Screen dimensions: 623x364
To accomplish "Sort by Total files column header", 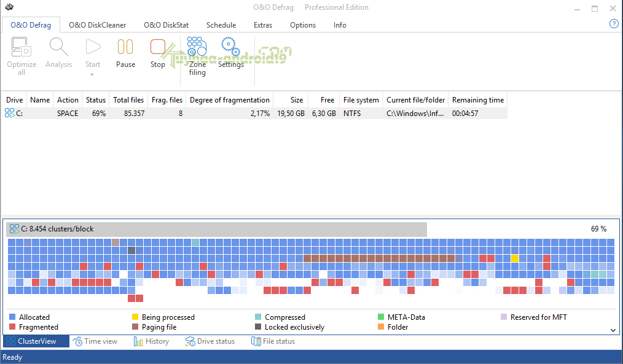I will tap(128, 100).
